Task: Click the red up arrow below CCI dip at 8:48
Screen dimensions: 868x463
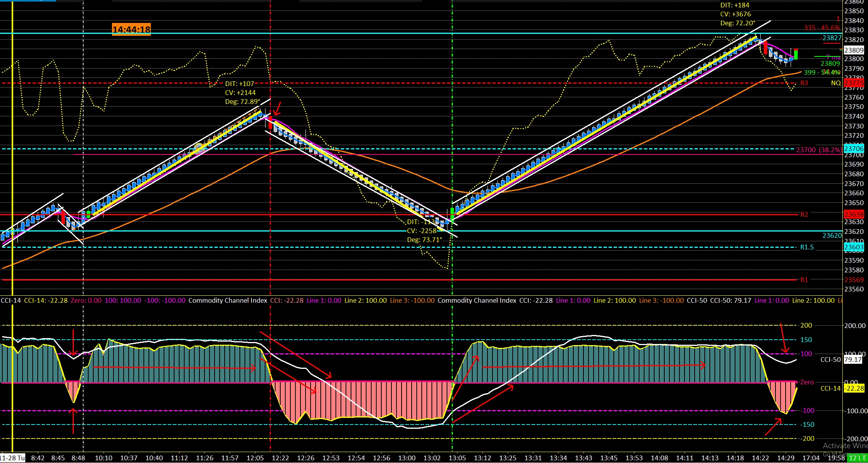Action: 73,420
